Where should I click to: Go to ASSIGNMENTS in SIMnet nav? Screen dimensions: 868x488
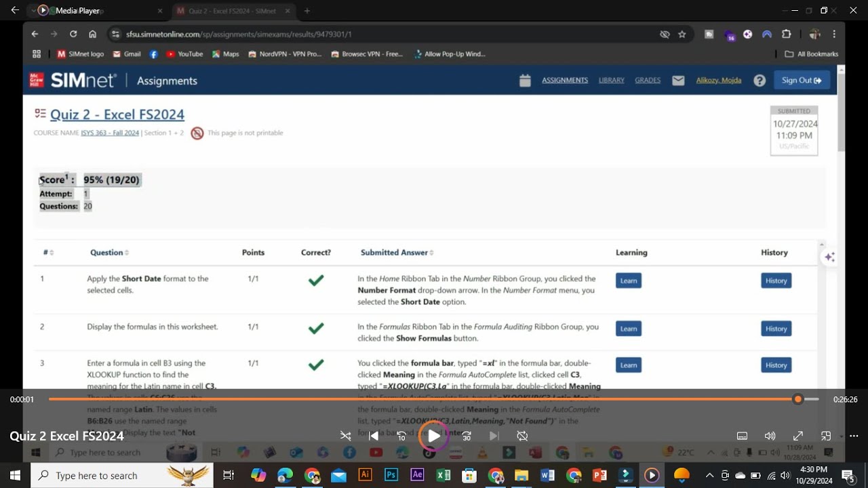pos(565,80)
